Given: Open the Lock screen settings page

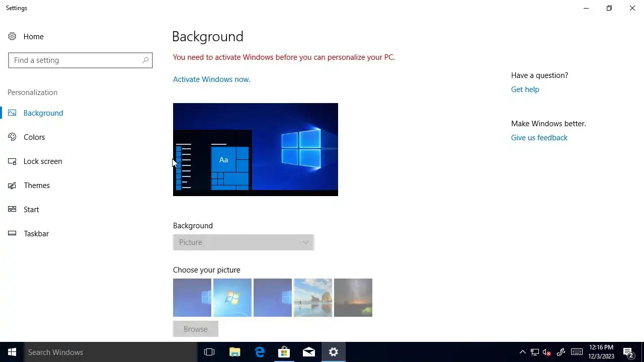Looking at the screenshot, I should [43, 161].
